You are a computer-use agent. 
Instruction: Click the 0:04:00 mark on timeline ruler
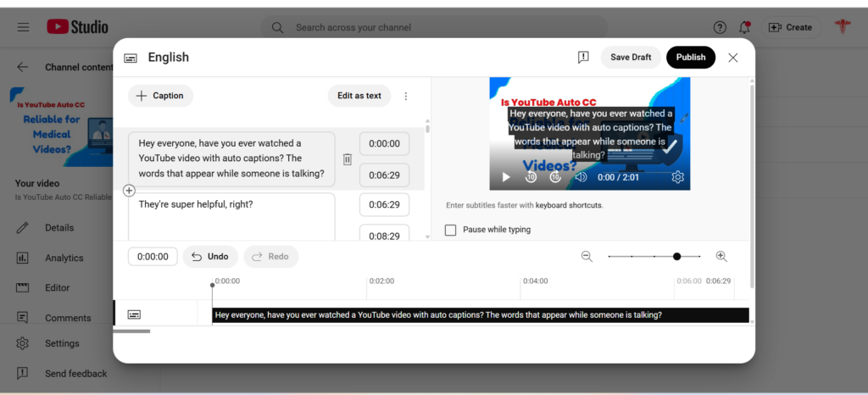[536, 281]
